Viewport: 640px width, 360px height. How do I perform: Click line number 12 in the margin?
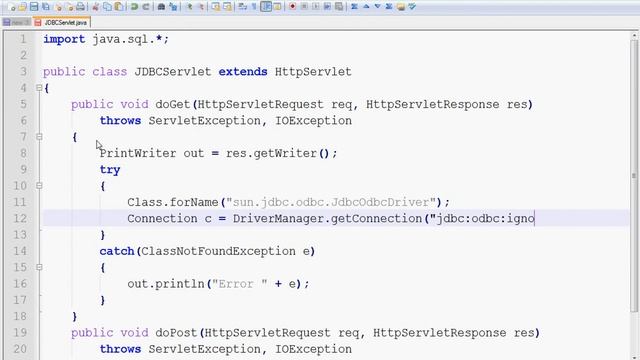coord(20,218)
